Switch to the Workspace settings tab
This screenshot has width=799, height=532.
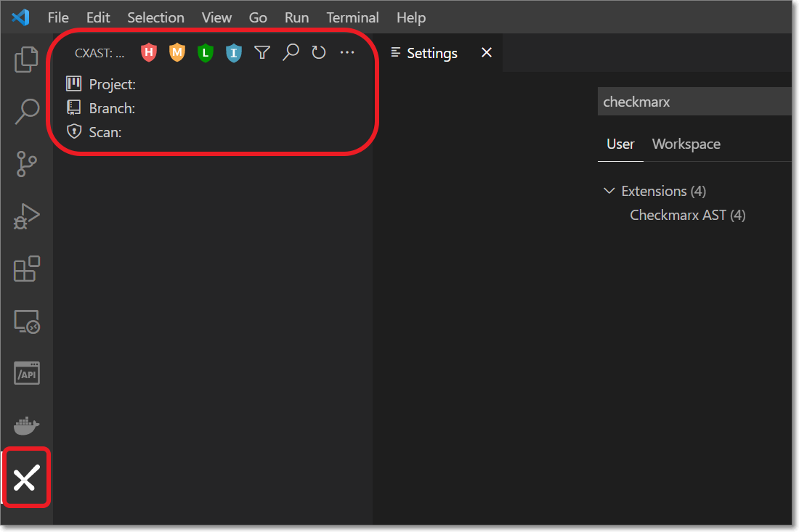[686, 144]
